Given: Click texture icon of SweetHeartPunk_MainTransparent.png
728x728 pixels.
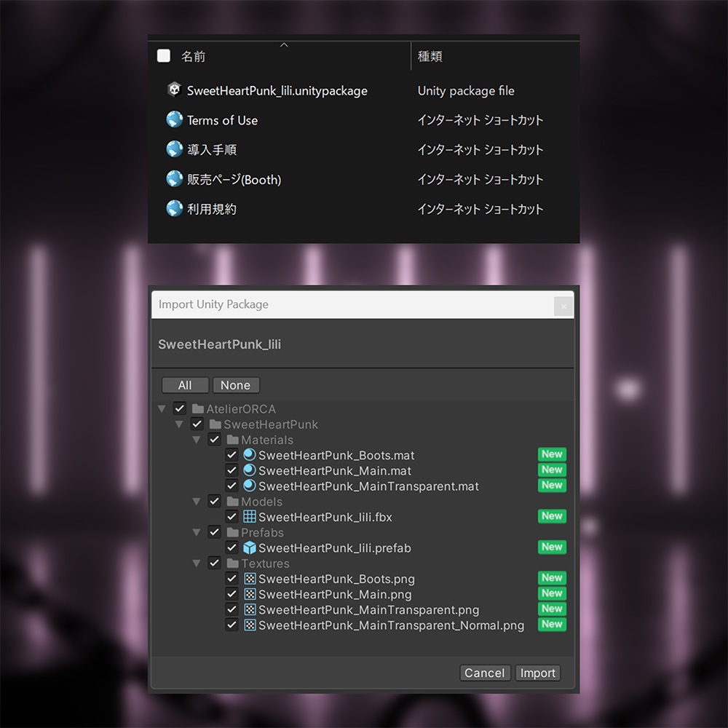Looking at the screenshot, I should pyautogui.click(x=250, y=609).
